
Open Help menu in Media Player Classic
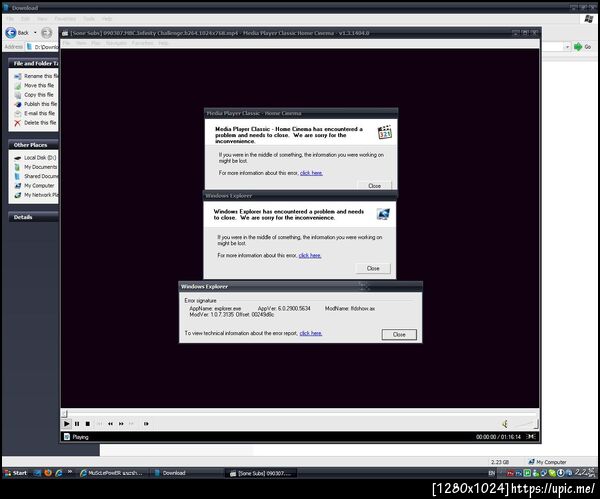[163, 43]
